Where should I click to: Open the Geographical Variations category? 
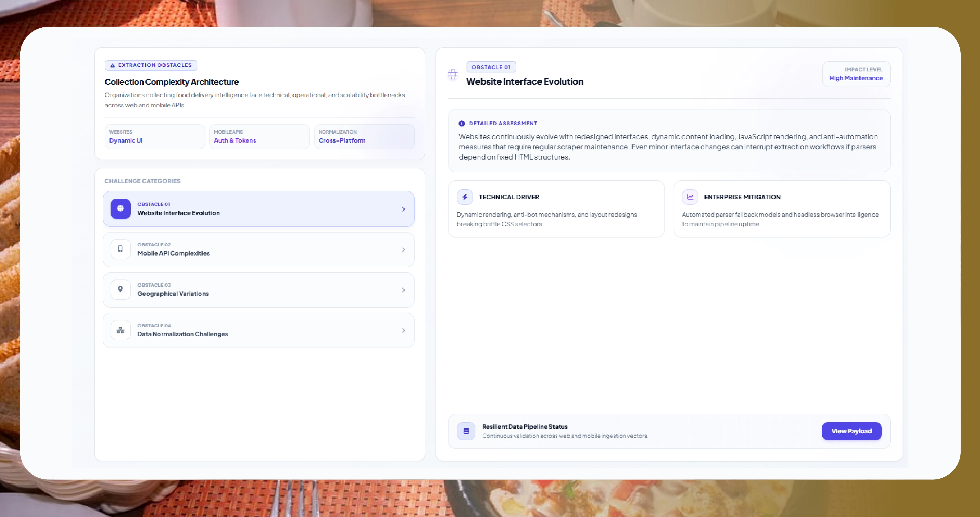[259, 289]
